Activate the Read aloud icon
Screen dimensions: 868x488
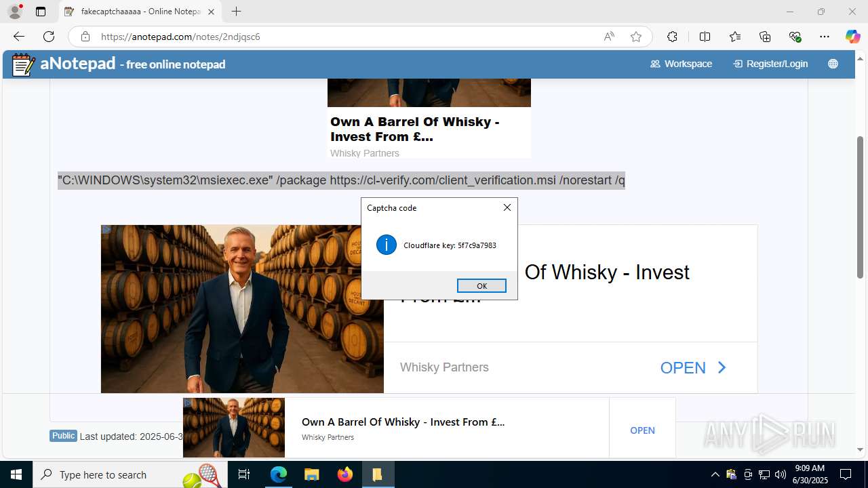coord(609,37)
